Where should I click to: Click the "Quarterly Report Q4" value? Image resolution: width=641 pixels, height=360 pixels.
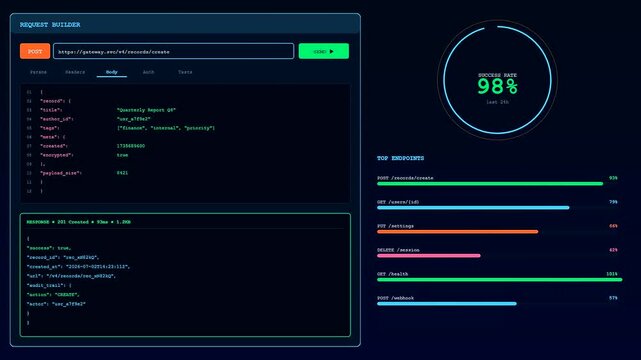(146, 110)
